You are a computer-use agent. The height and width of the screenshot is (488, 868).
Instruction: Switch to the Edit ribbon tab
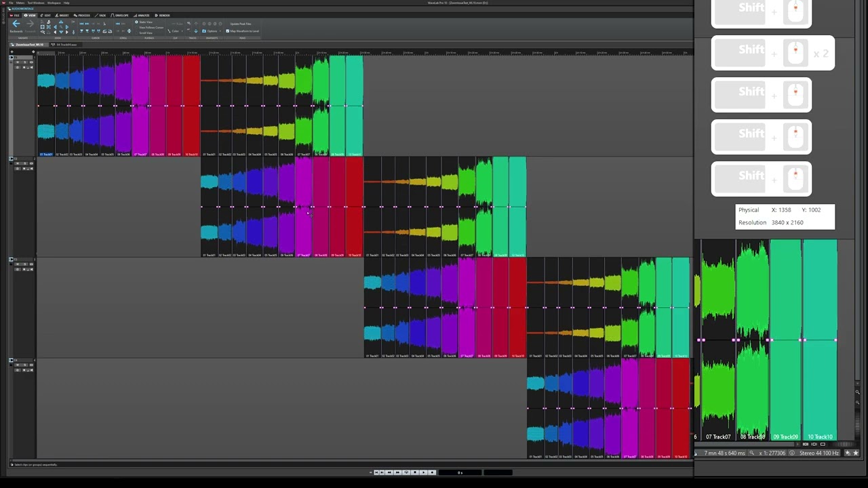(47, 15)
